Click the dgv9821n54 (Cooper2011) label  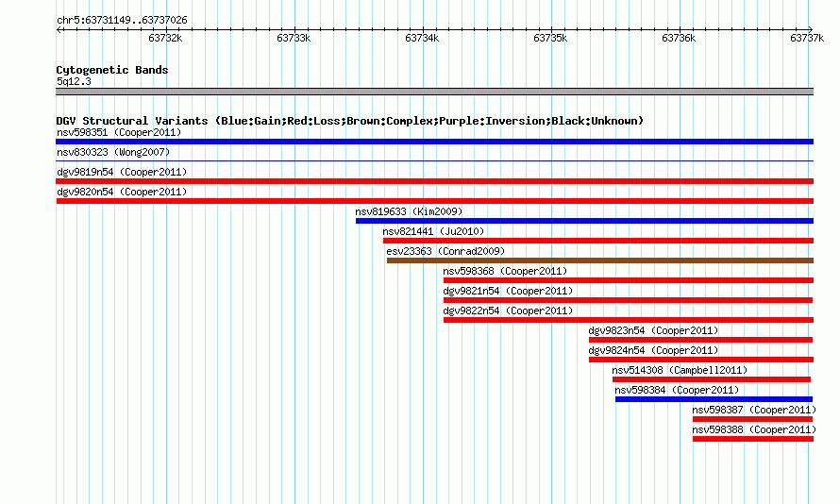(x=508, y=291)
